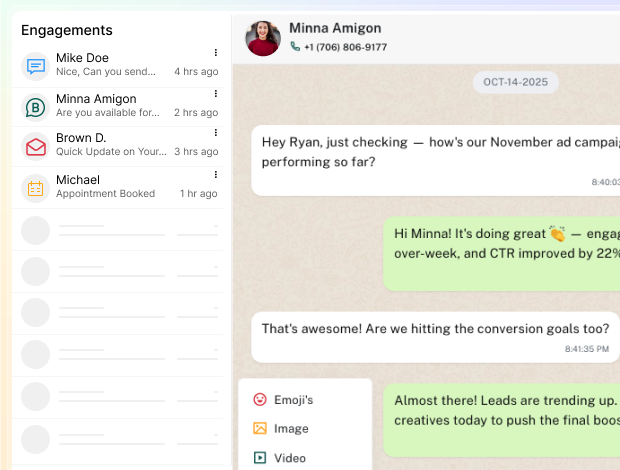
Task: Choose Image from the attachment menu
Action: [x=291, y=428]
